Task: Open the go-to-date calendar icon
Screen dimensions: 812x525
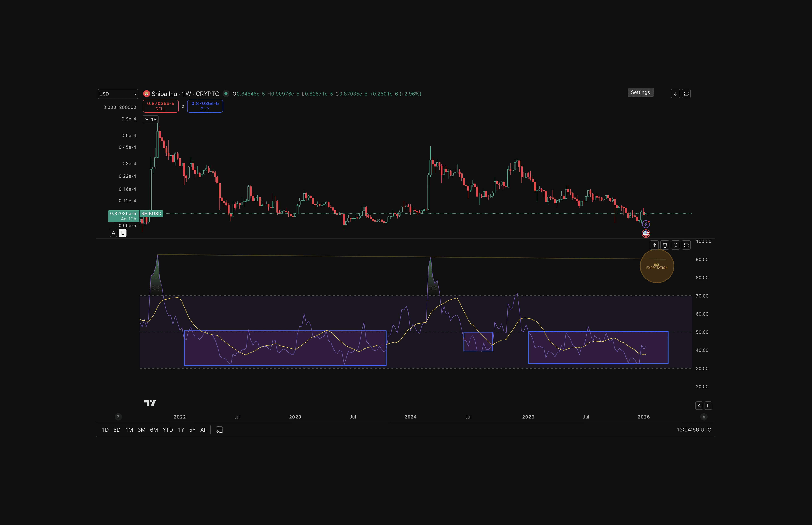Action: click(219, 430)
